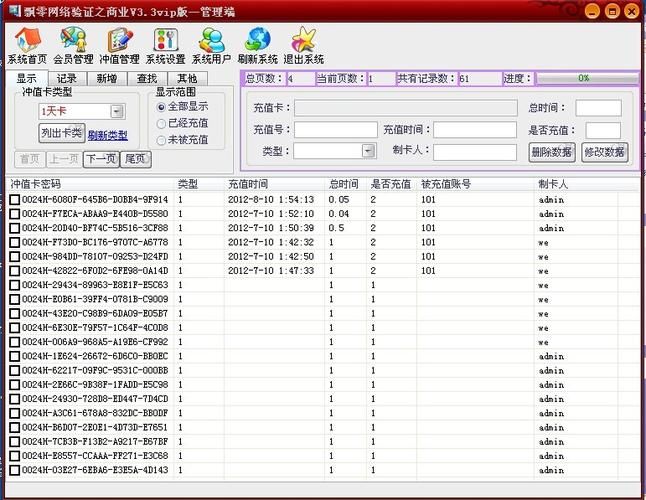Click the 修改数据 button
Screen dimensions: 646x500
604,152
